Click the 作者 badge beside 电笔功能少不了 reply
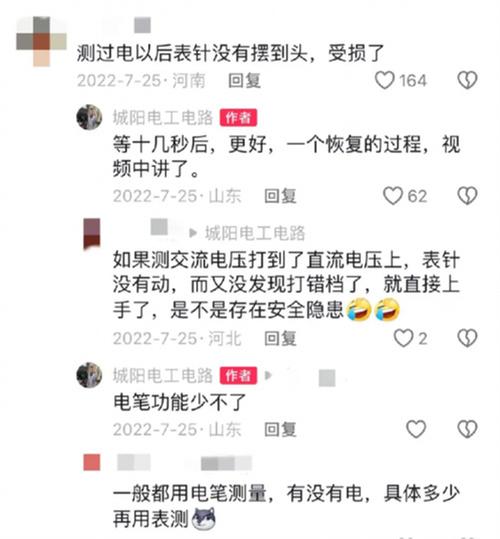The image size is (500, 539). [238, 375]
